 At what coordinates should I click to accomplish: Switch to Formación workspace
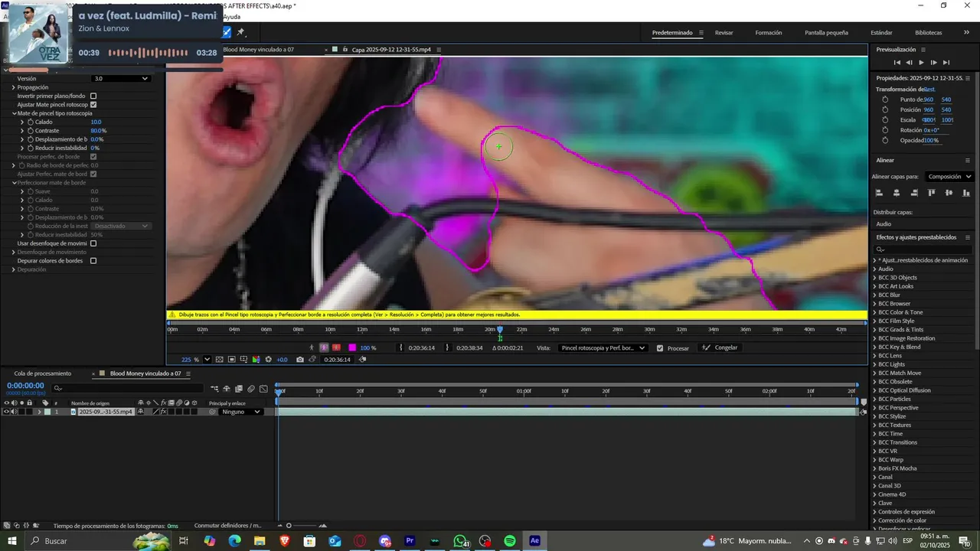[x=769, y=33]
